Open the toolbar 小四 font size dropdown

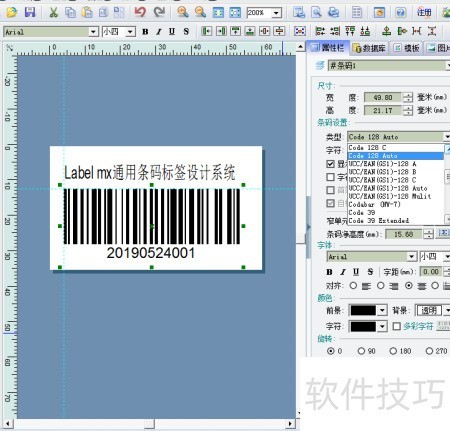[130, 32]
